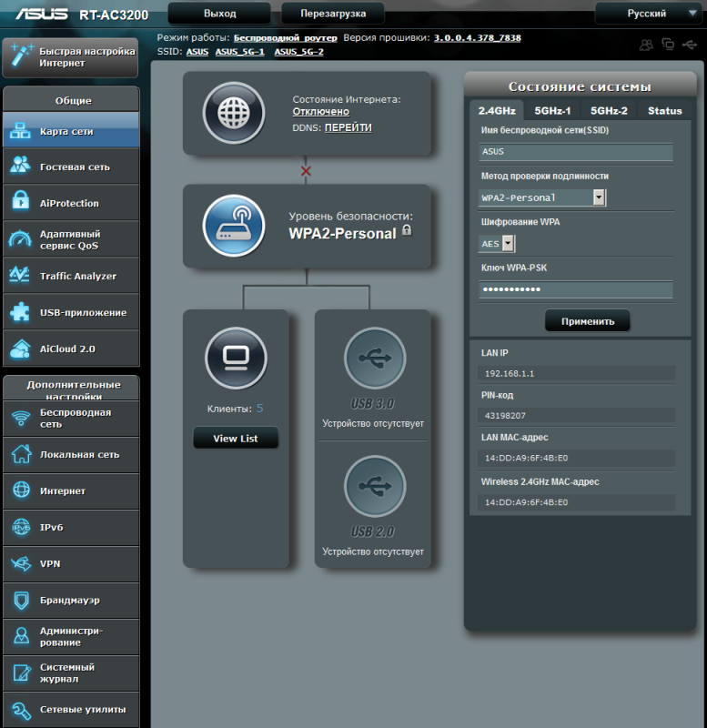The width and height of the screenshot is (707, 728).
Task: Click the USB-приложение puzzle icon
Action: click(x=20, y=311)
